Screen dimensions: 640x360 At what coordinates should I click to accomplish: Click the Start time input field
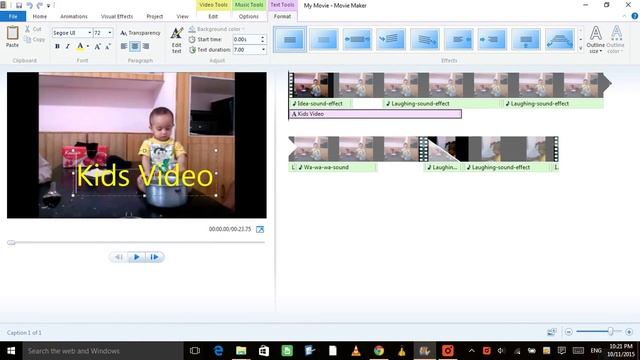pyautogui.click(x=246, y=39)
